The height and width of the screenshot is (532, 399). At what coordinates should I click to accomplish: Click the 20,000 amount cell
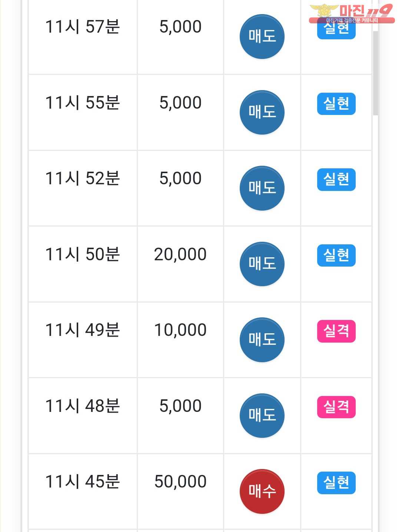[x=180, y=255]
